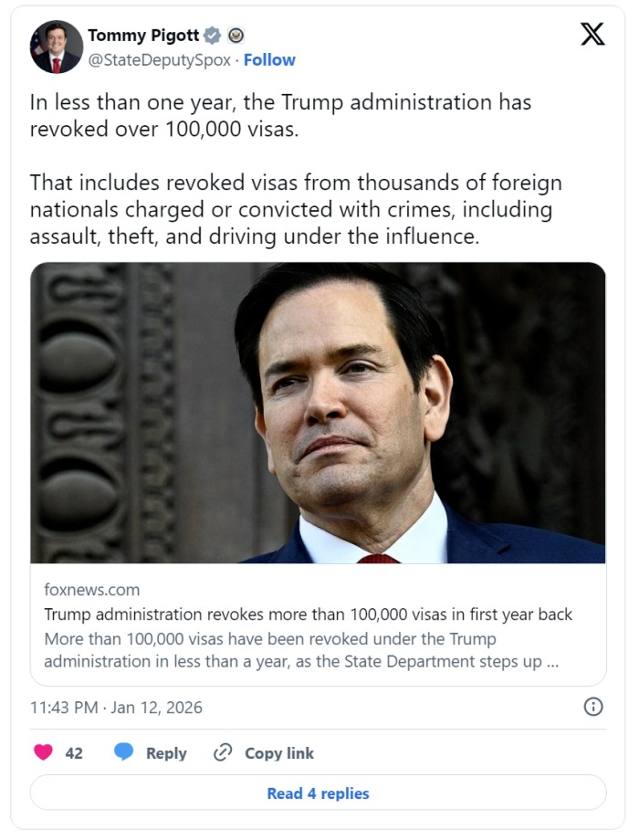Click the government seal badge icon

(x=236, y=36)
